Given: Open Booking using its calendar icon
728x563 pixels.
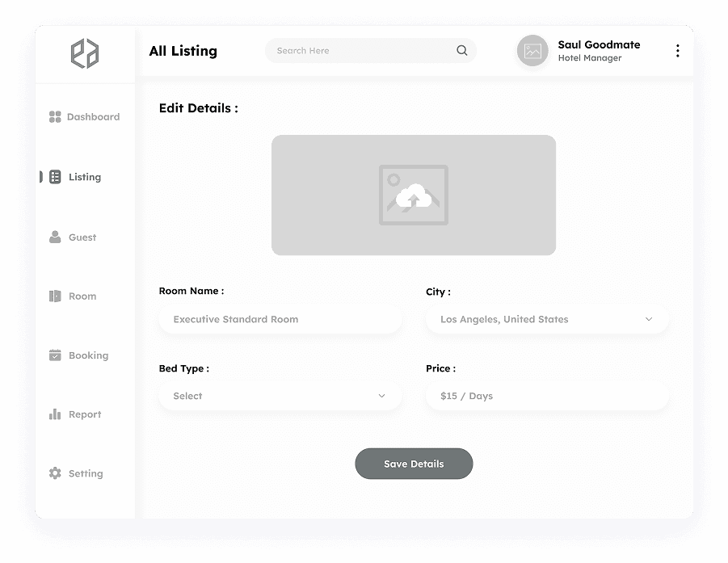Looking at the screenshot, I should (x=55, y=355).
